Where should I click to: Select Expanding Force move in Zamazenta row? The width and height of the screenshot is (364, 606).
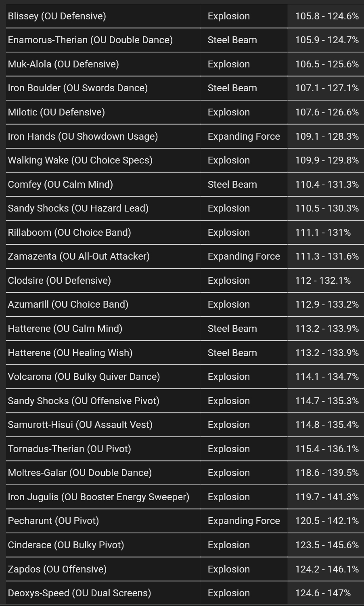coord(244,256)
